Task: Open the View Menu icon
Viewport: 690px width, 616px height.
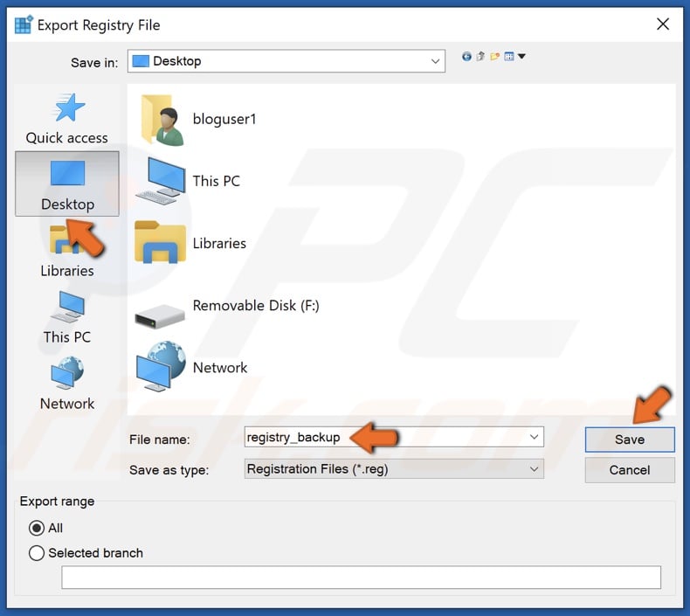Action: point(509,57)
